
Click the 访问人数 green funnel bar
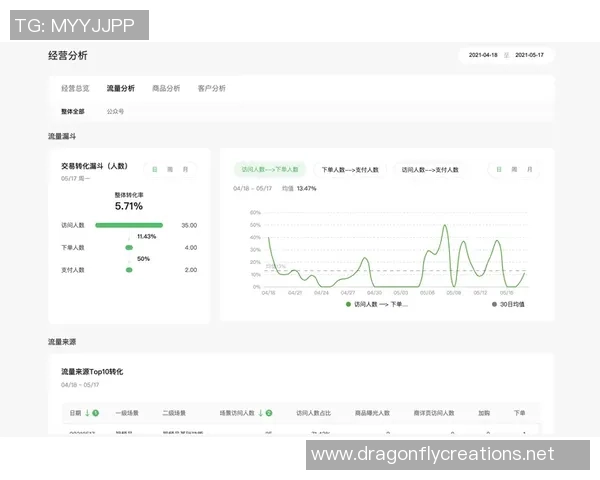[129, 225]
